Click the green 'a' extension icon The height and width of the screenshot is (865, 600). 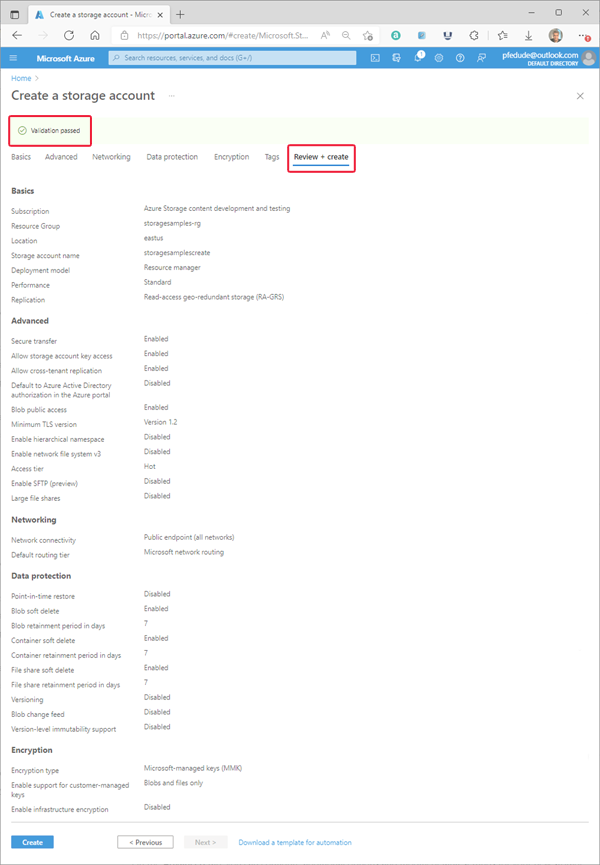(395, 35)
